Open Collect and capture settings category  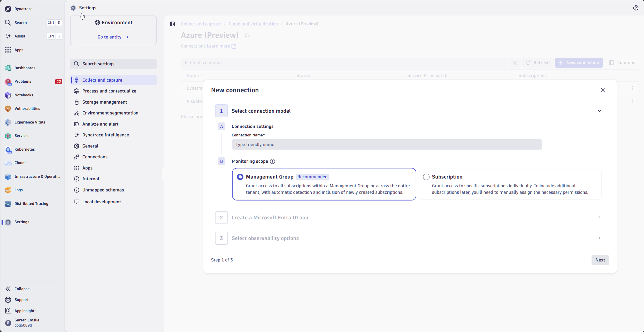click(113, 80)
